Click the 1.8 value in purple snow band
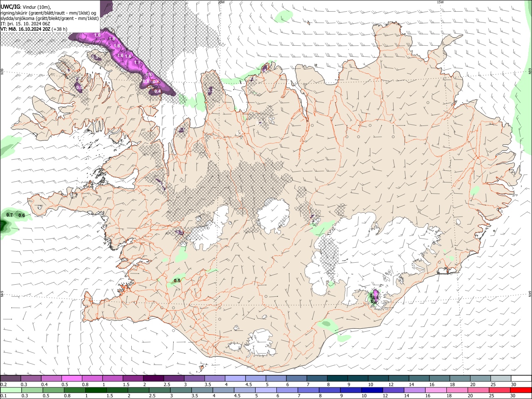Screen dimensions: 532x399 111,39
